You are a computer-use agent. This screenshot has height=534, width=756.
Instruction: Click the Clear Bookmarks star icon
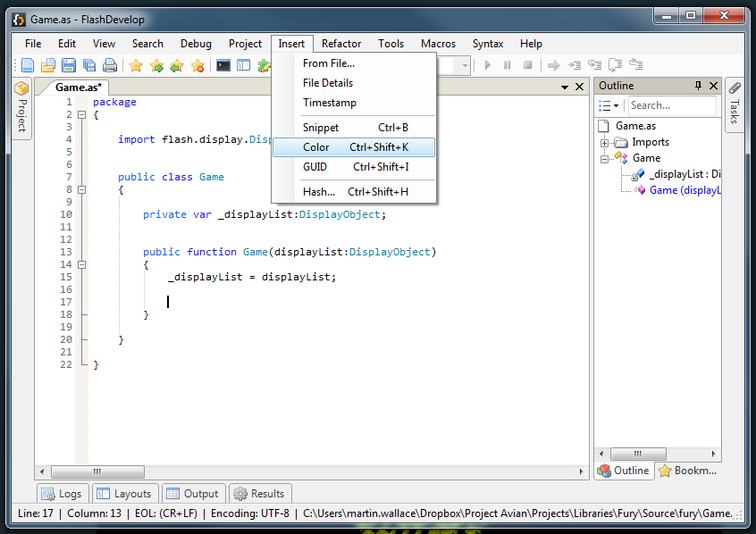pyautogui.click(x=197, y=65)
